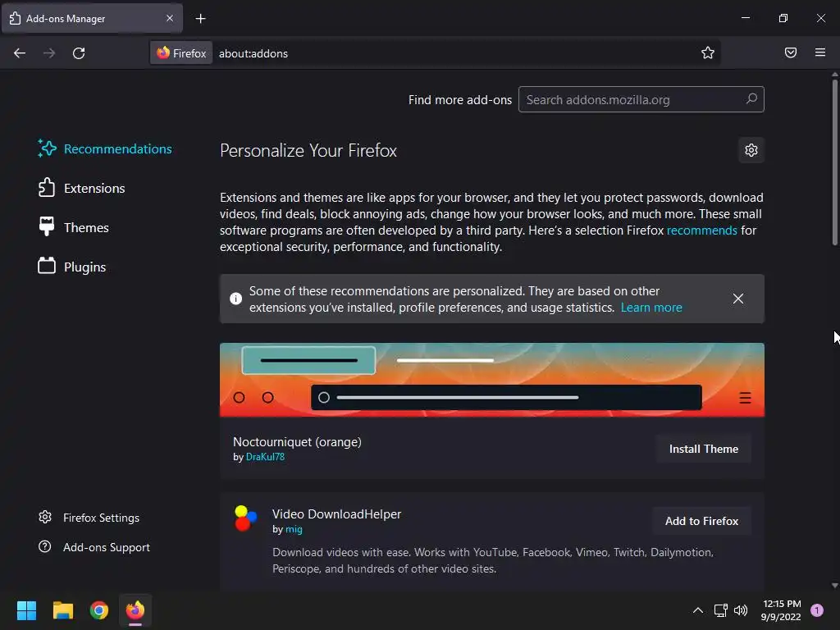Open Tools for all add-ons gear
The width and height of the screenshot is (840, 630).
click(x=751, y=150)
